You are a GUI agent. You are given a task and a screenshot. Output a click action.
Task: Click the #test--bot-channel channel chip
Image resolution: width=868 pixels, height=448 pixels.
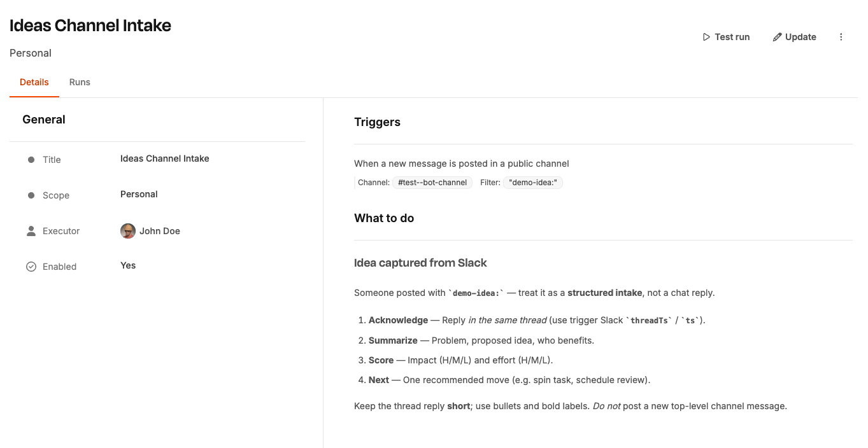pos(432,183)
